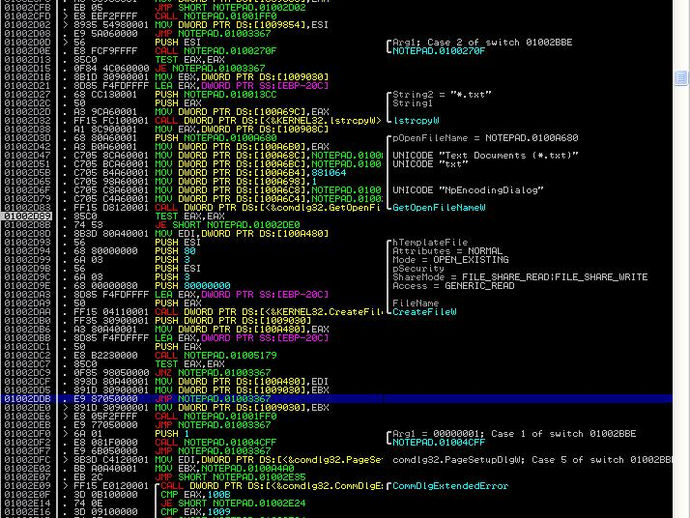This screenshot has height=518, width=690.
Task: Select 'MOV DWORD PTR DS:[100A6B0],EAX' row
Action: point(242,147)
